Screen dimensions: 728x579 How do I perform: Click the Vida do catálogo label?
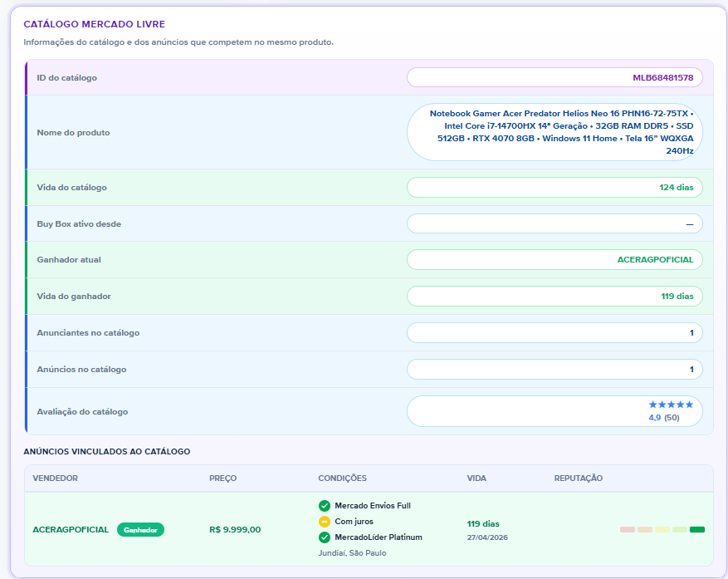point(72,187)
